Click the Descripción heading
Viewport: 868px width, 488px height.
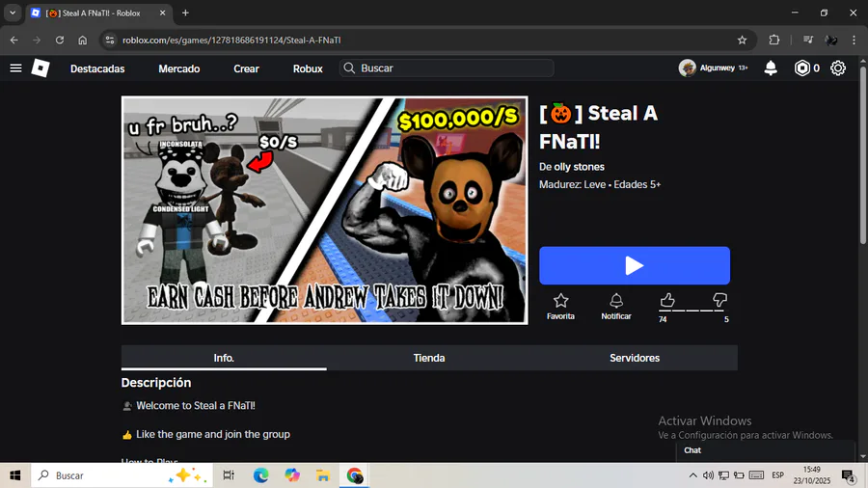pos(156,382)
